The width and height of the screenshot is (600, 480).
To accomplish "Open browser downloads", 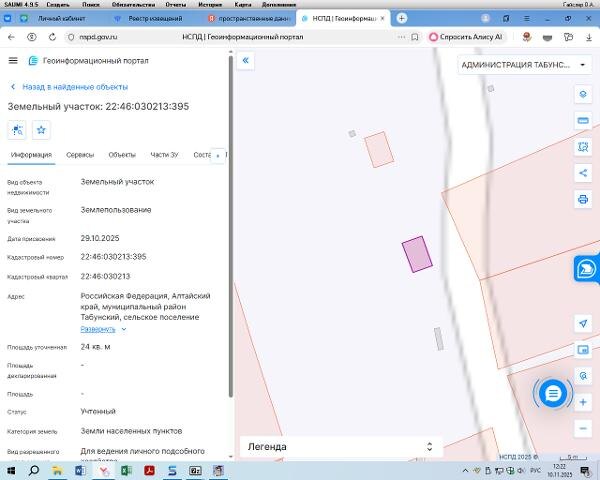I will tap(589, 37).
